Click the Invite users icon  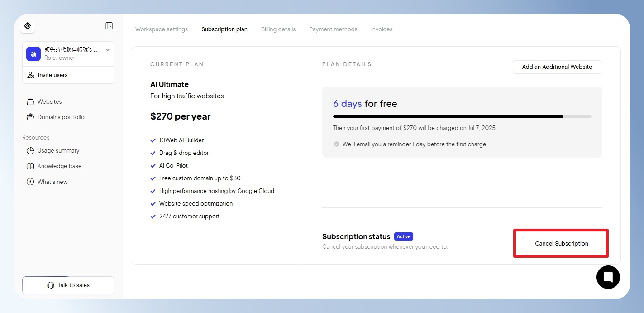pyautogui.click(x=31, y=75)
